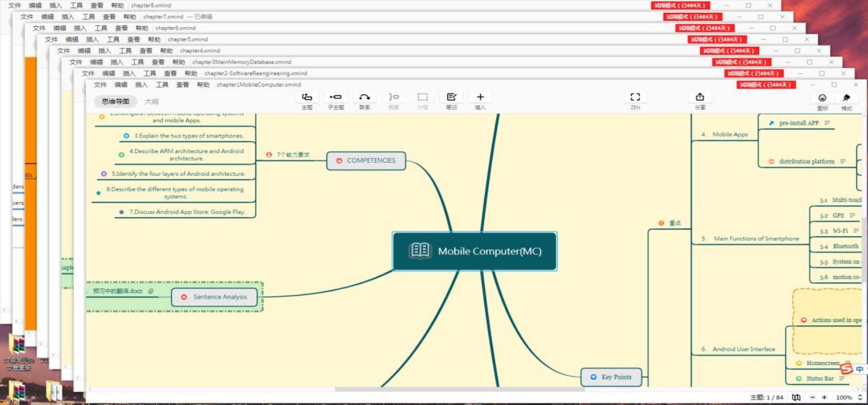Expand note icon next to distribution platform

click(x=843, y=161)
